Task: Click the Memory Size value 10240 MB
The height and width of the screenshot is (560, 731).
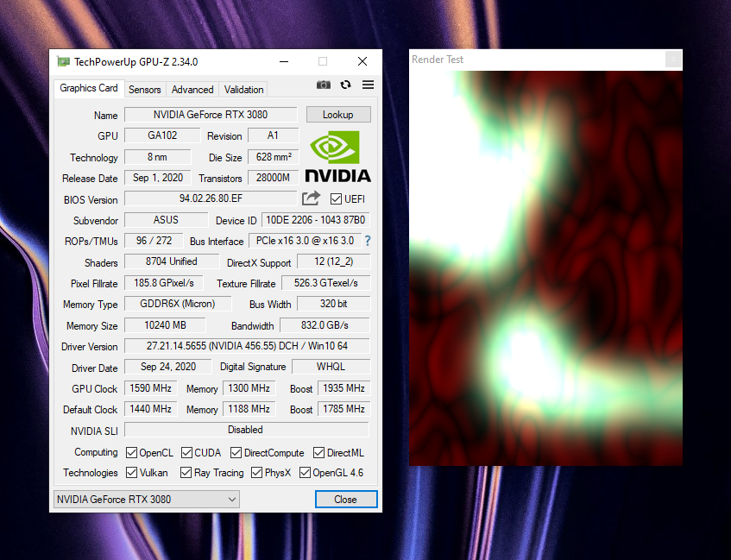Action: click(165, 325)
